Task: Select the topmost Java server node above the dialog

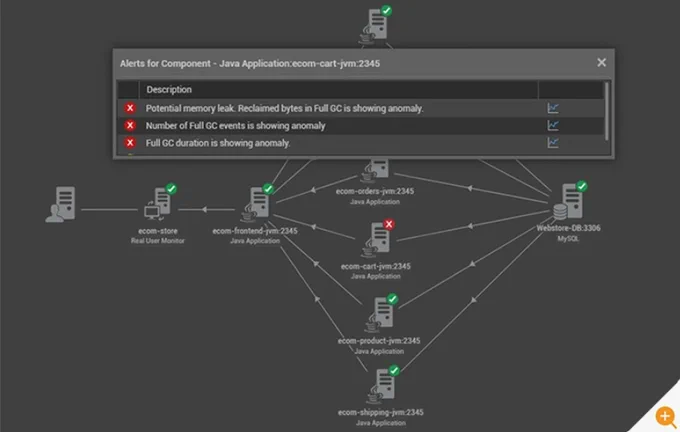Action: click(x=373, y=26)
